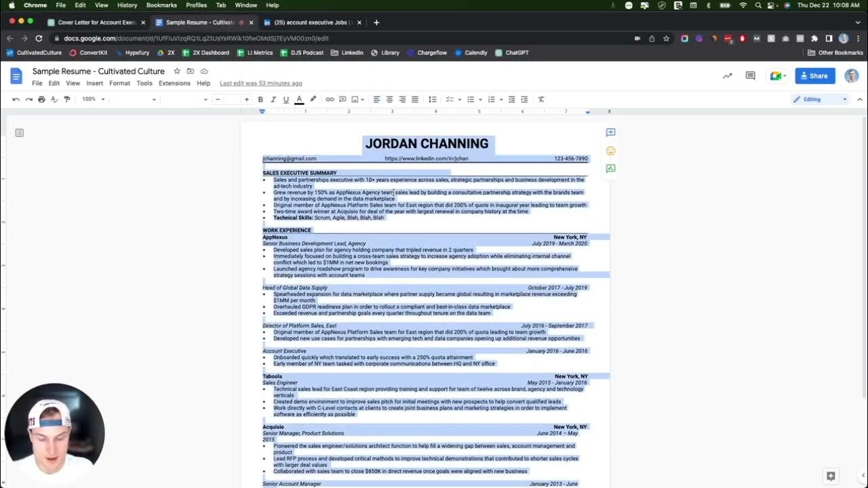868x488 pixels.
Task: Click the 'Last edit was 53 minutes ago' link
Action: pos(261,83)
